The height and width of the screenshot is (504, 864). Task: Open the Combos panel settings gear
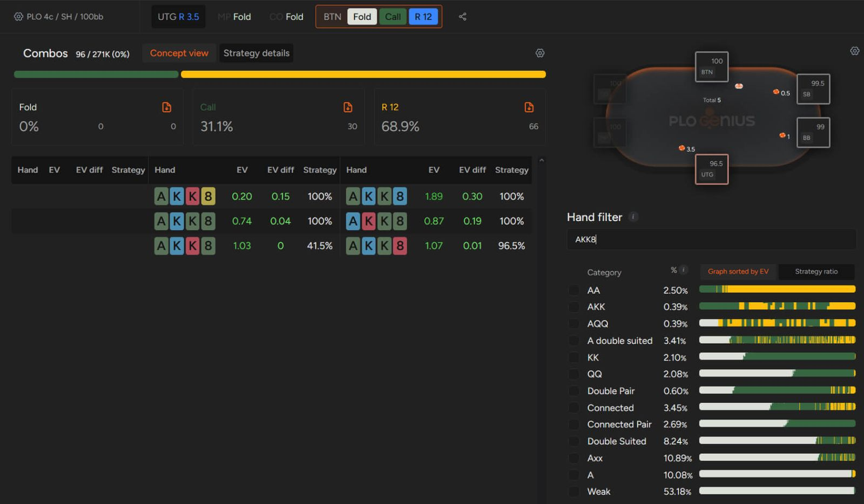coord(539,53)
